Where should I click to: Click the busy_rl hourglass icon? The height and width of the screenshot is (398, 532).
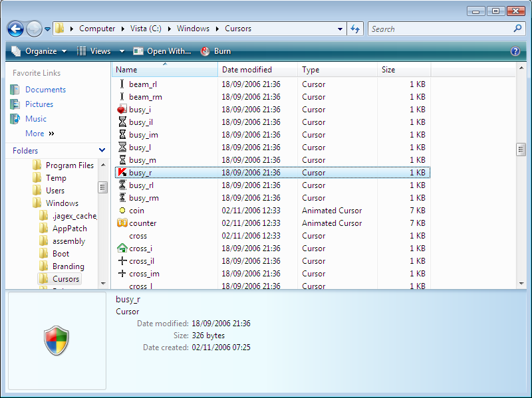pyautogui.click(x=122, y=185)
